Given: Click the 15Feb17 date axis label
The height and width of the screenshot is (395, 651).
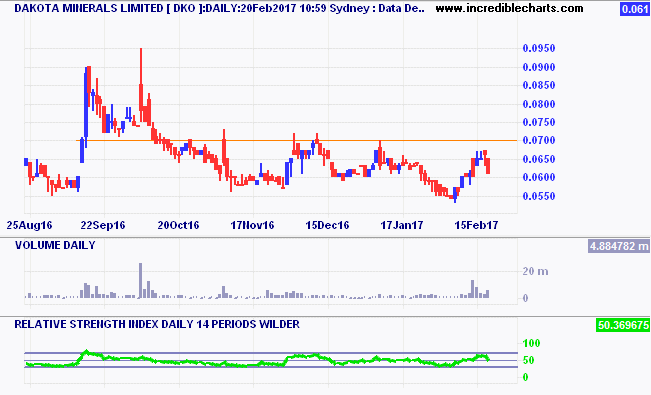Looking at the screenshot, I should coord(476,225).
